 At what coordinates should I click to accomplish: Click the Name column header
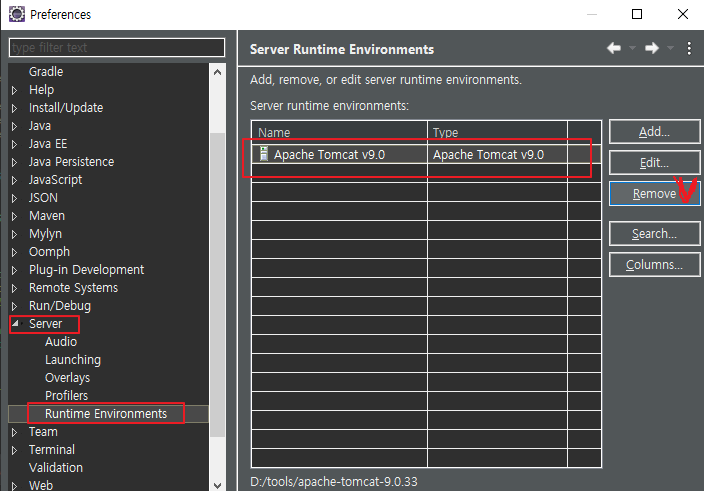pyautogui.click(x=339, y=132)
